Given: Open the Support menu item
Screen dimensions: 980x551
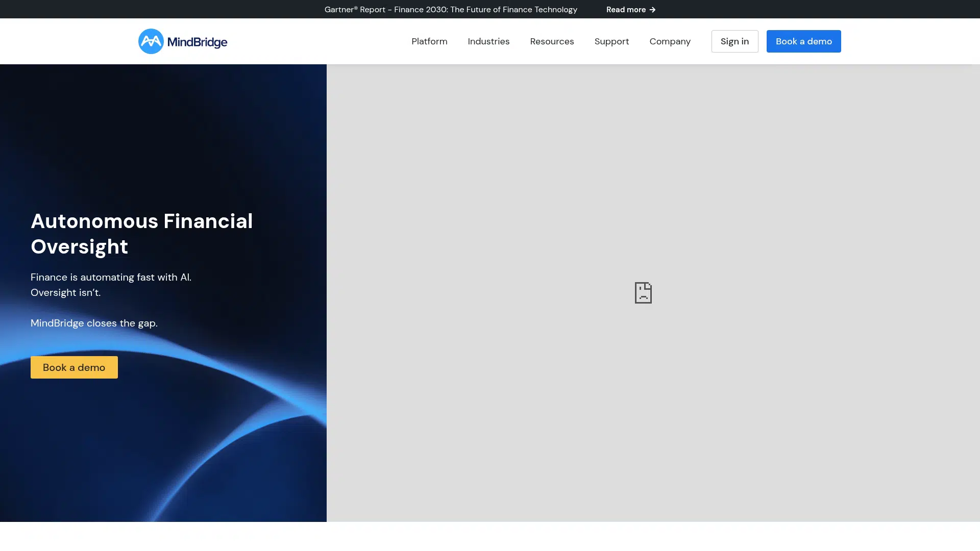Looking at the screenshot, I should pos(611,41).
